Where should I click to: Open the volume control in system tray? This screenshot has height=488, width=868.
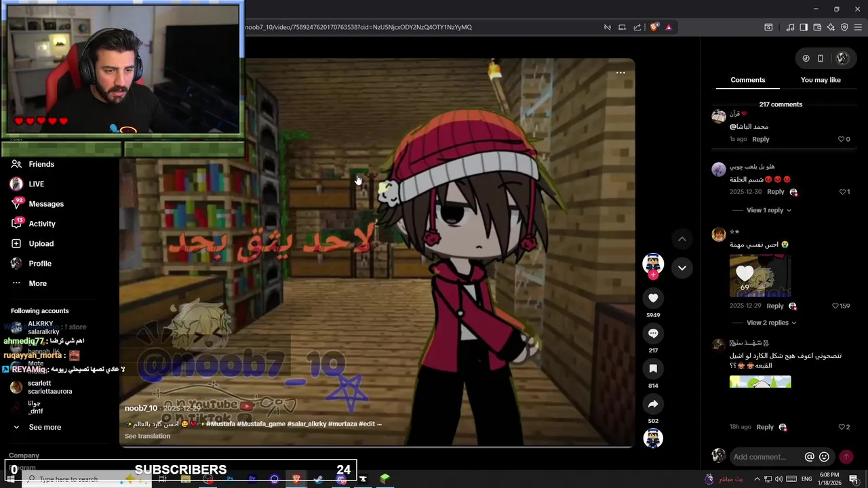coord(779,479)
